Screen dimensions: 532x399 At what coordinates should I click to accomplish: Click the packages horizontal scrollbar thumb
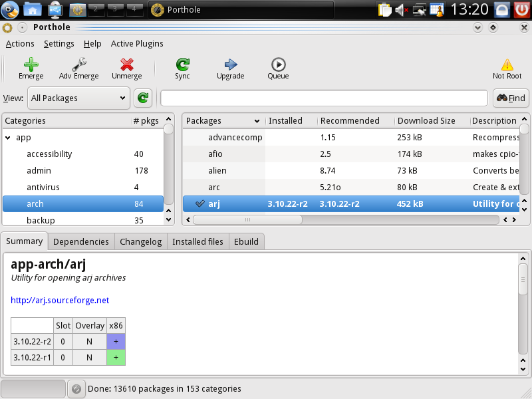(247, 220)
